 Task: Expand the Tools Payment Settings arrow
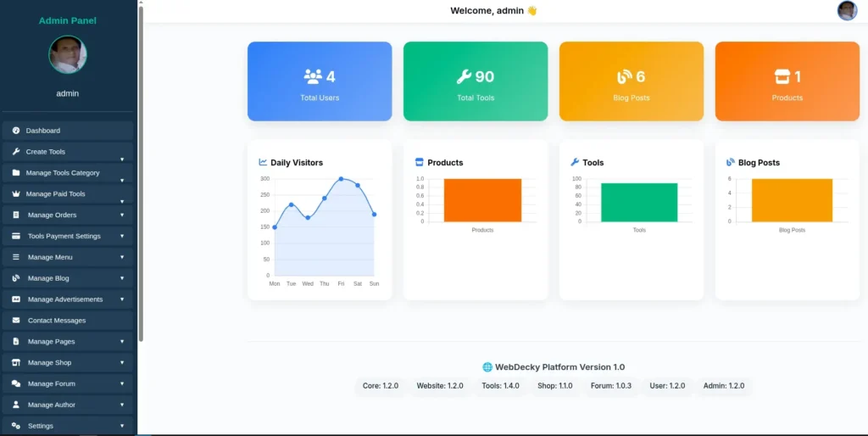122,236
